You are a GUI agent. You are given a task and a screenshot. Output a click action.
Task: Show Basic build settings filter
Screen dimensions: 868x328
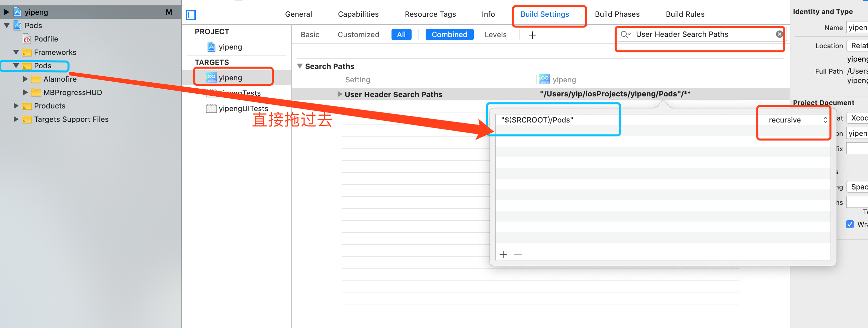click(x=310, y=35)
